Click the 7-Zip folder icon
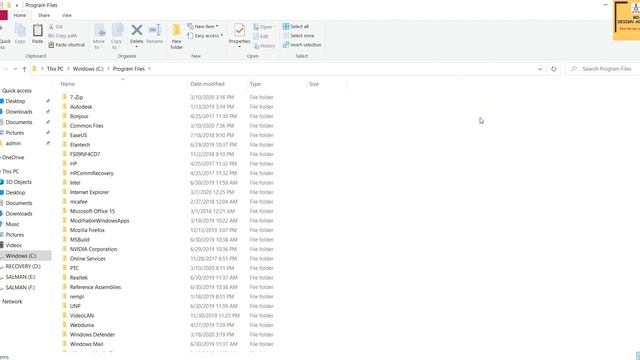 tap(64, 97)
